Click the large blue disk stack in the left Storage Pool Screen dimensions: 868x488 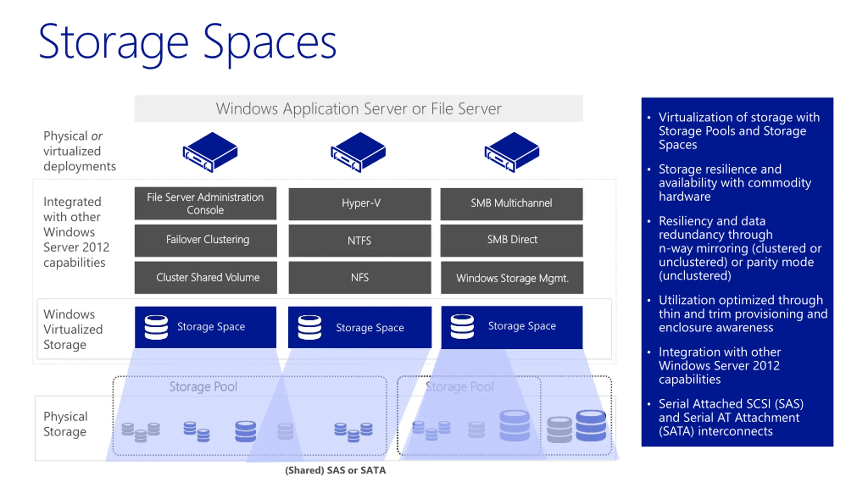tap(245, 431)
